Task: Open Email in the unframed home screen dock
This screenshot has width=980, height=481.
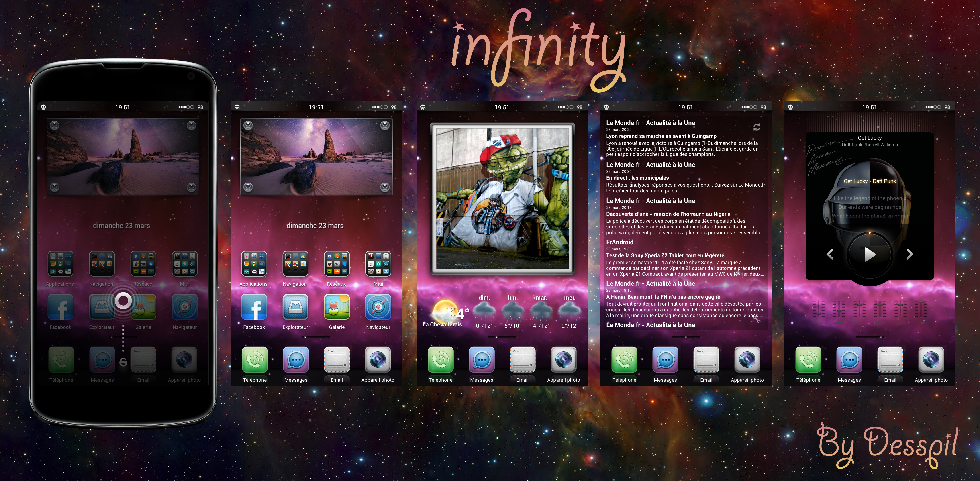Action: click(337, 359)
